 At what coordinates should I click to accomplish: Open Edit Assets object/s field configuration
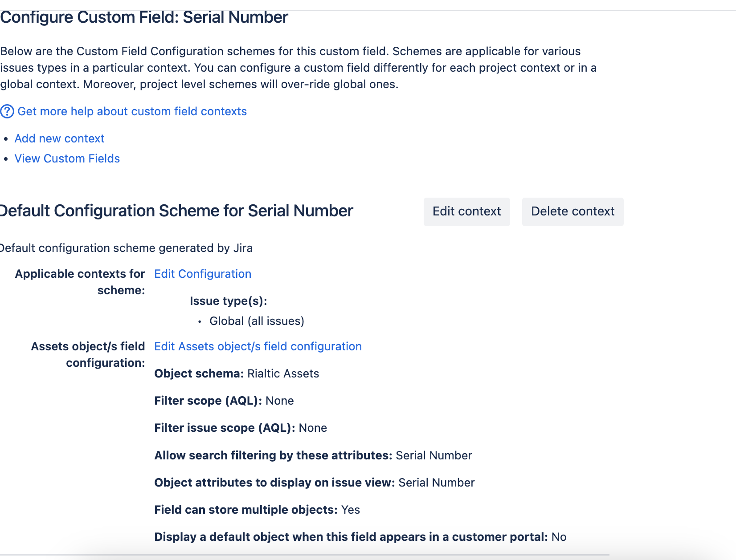click(x=258, y=346)
